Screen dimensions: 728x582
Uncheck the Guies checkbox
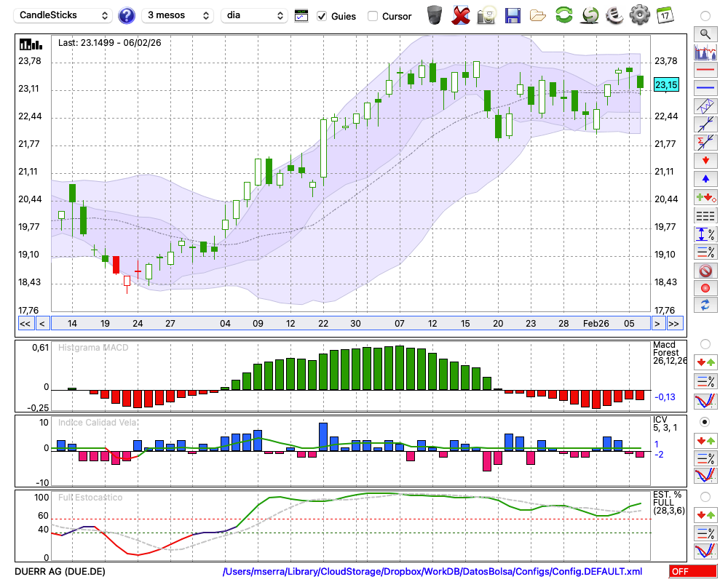pyautogui.click(x=322, y=16)
